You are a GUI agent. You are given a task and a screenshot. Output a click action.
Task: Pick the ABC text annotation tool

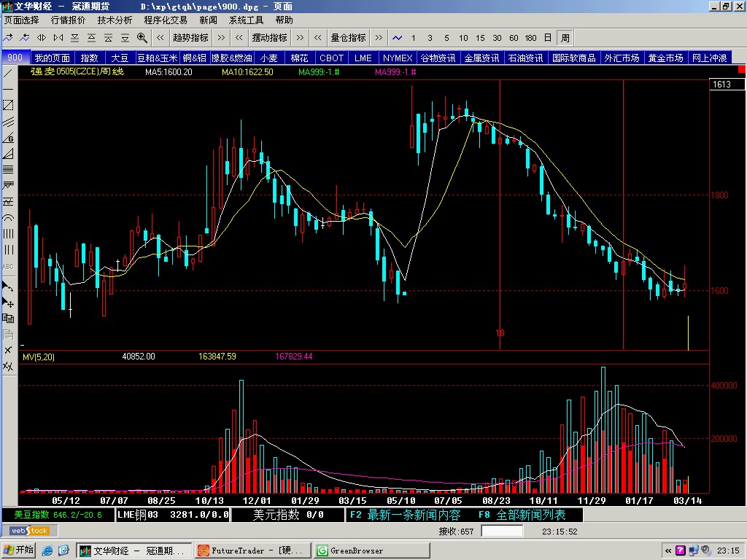point(8,266)
